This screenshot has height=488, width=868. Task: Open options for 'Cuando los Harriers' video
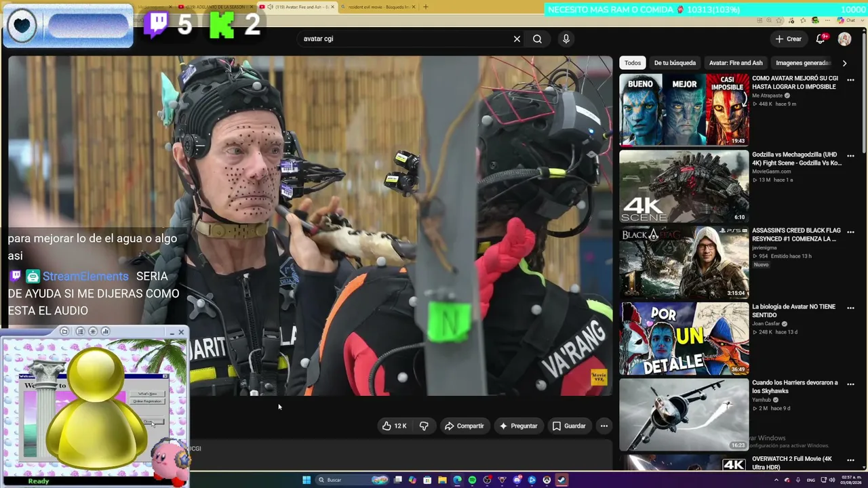pos(850,384)
